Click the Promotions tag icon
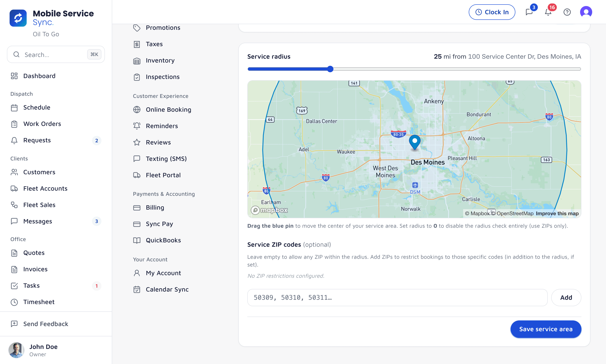Screen dimensions: 606x364 click(137, 28)
